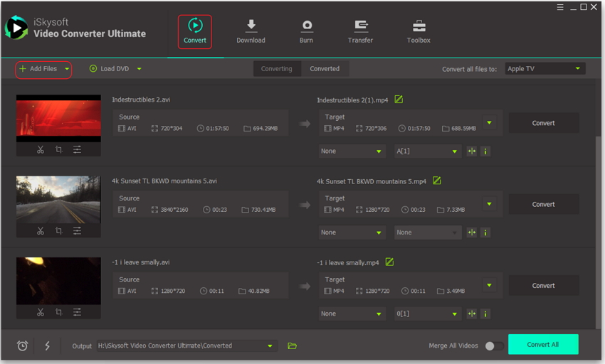
Task: Expand the Apple TV output format dropdown
Action: [x=577, y=69]
